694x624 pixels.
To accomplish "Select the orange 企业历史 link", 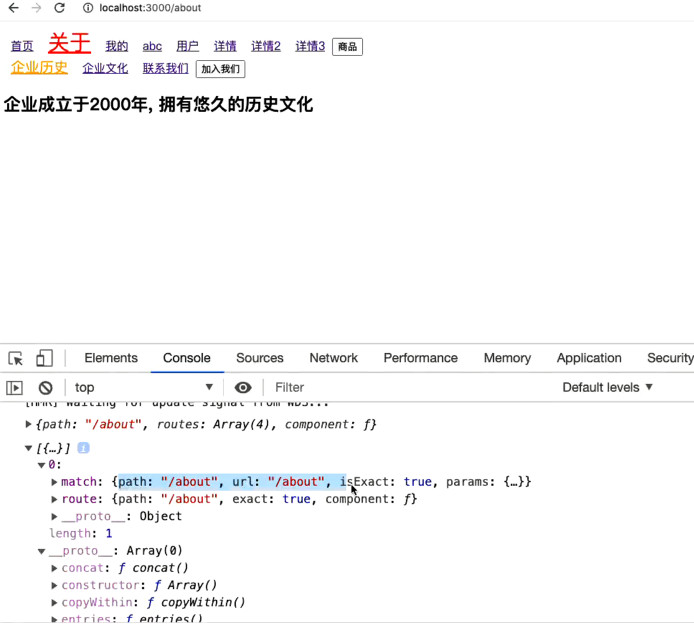I will [x=39, y=67].
